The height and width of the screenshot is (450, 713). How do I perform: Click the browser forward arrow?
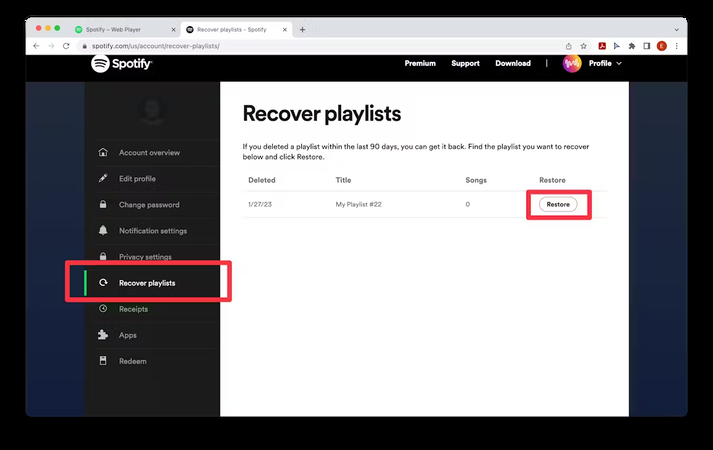click(51, 46)
